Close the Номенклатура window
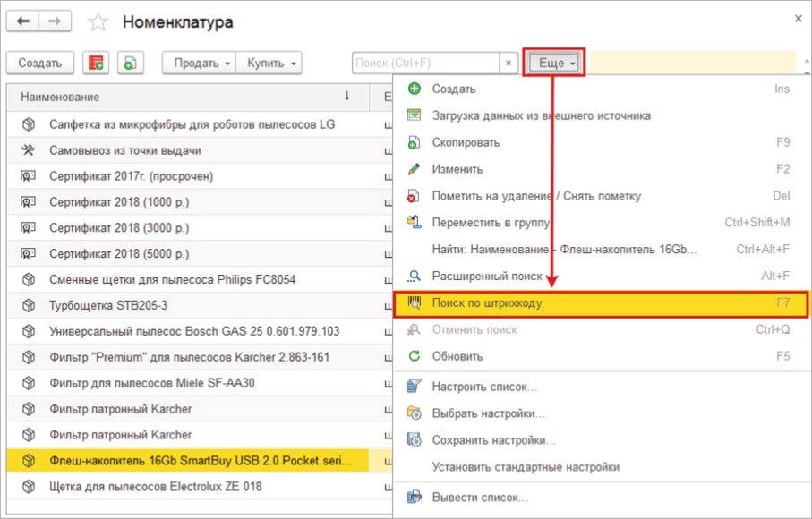This screenshot has height=519, width=812. [x=798, y=18]
